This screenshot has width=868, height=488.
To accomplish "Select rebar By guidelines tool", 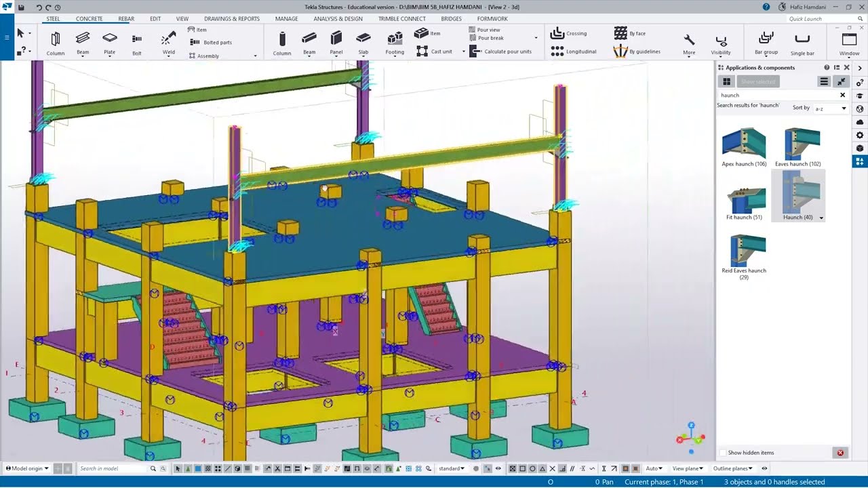I will (x=637, y=52).
